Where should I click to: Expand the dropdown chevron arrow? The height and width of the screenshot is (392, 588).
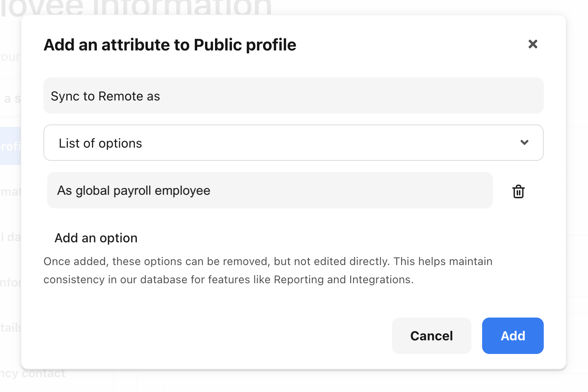[x=524, y=143]
